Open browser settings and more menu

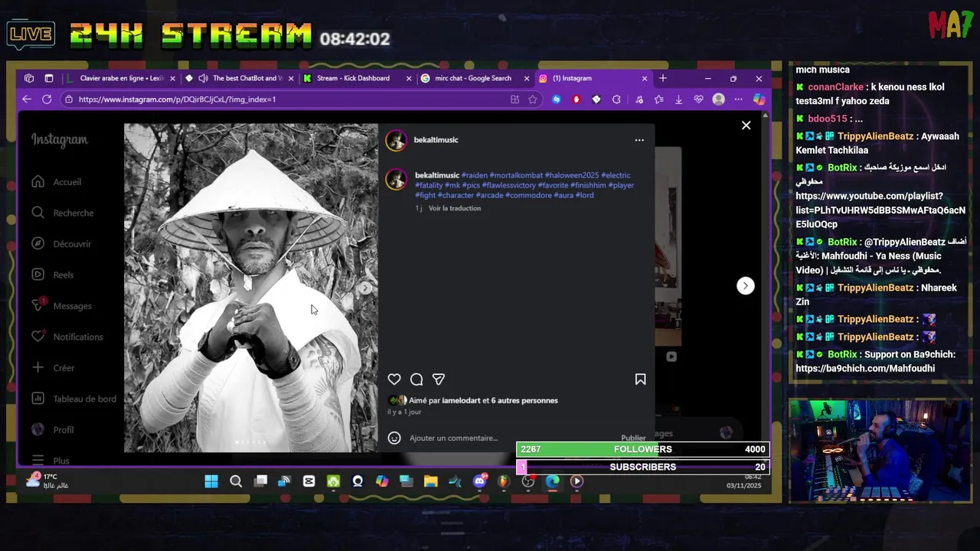(738, 99)
